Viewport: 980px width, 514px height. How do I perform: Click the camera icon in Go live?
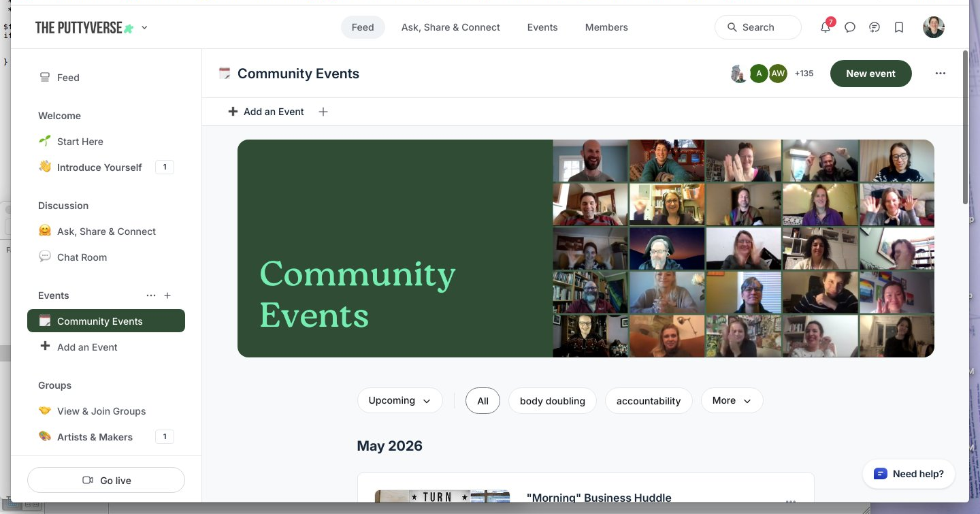click(x=88, y=480)
